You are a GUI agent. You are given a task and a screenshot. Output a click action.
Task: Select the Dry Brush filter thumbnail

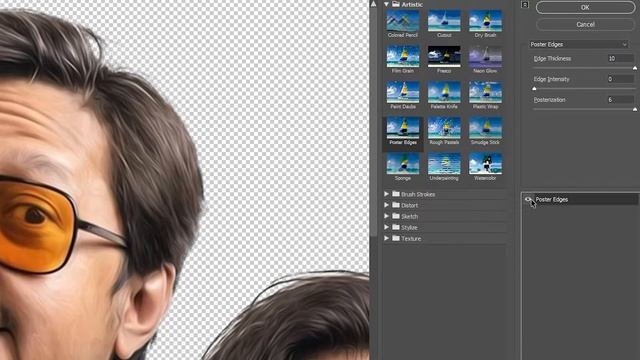[485, 21]
